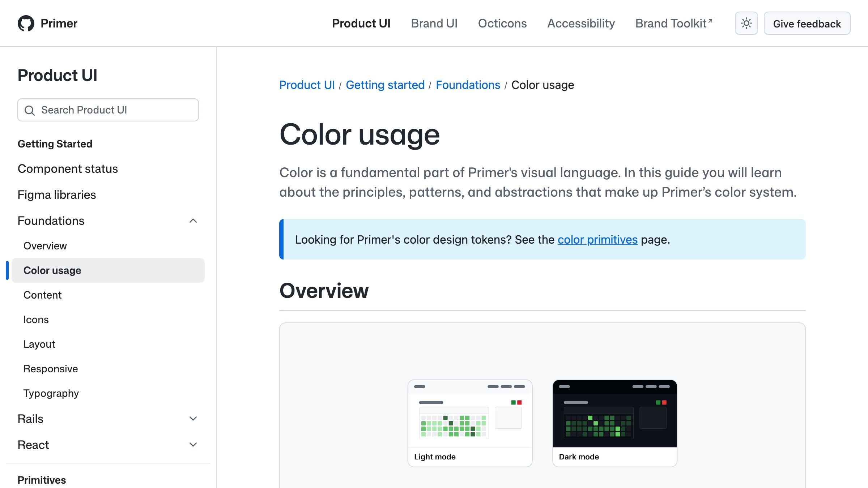Collapse the Foundations section
Screen dimensions: 868x488
pyautogui.click(x=193, y=221)
